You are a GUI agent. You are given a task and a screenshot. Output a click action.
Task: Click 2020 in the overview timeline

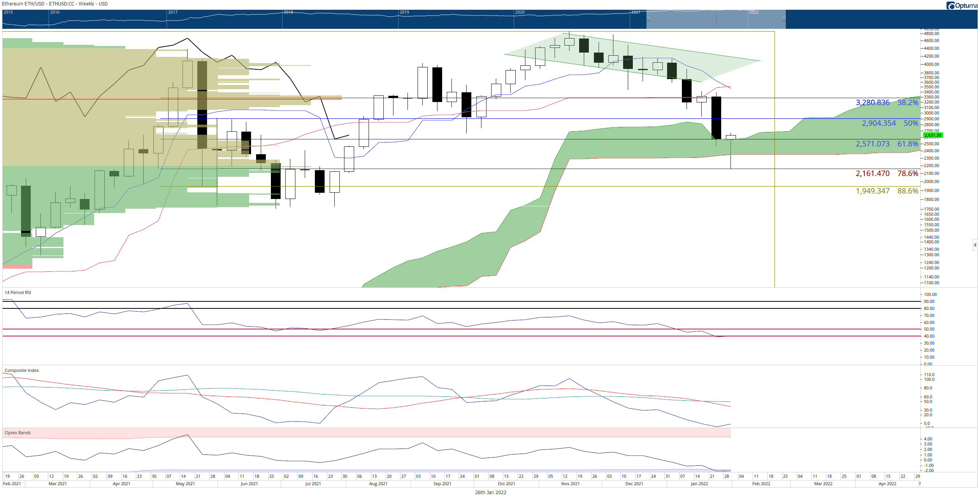[x=520, y=12]
